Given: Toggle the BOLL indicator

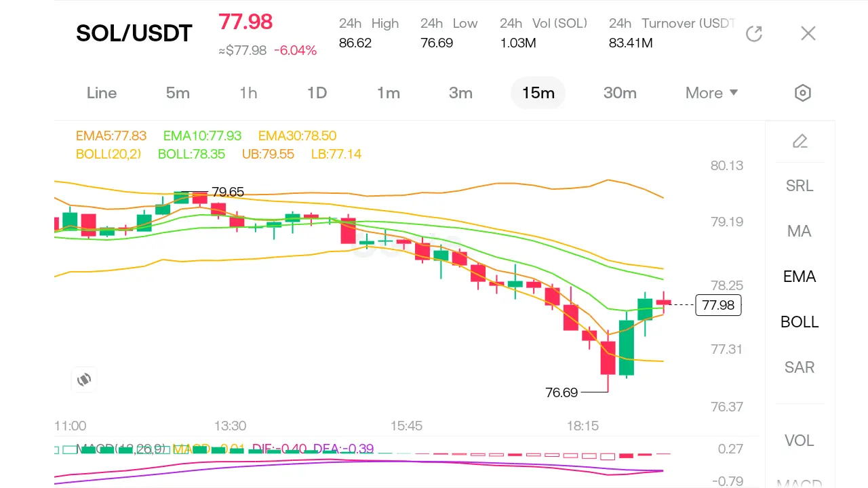Looking at the screenshot, I should click(800, 322).
